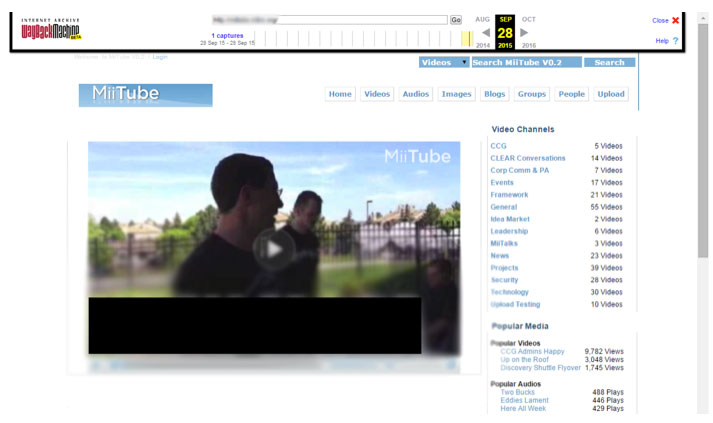Select the '9,782 Views' count
Viewport: 713px width, 423px height.
[604, 352]
